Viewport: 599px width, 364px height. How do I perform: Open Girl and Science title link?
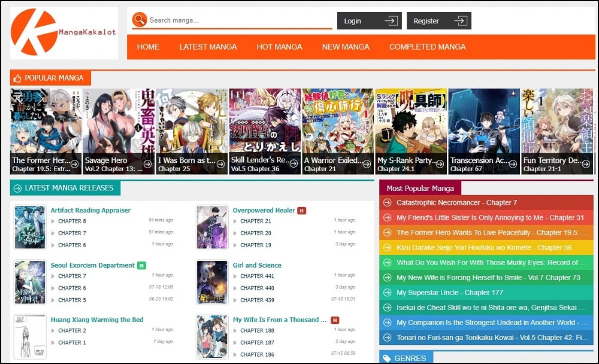tap(257, 265)
